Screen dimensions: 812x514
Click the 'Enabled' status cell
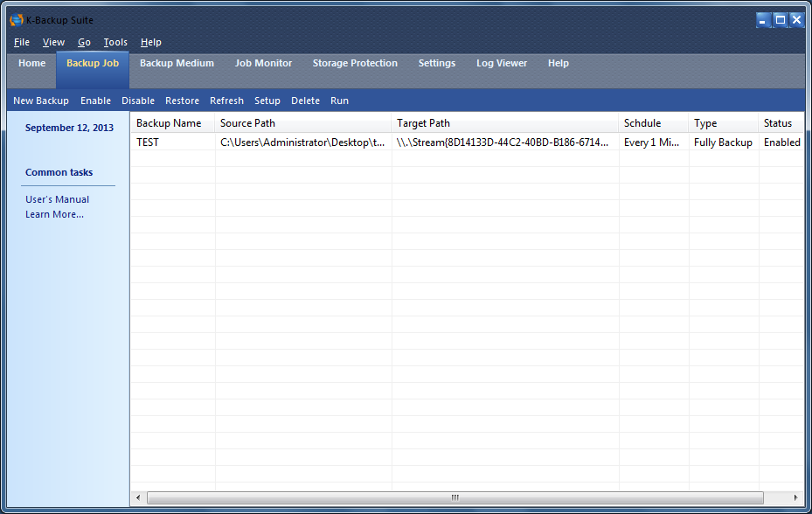click(x=781, y=142)
